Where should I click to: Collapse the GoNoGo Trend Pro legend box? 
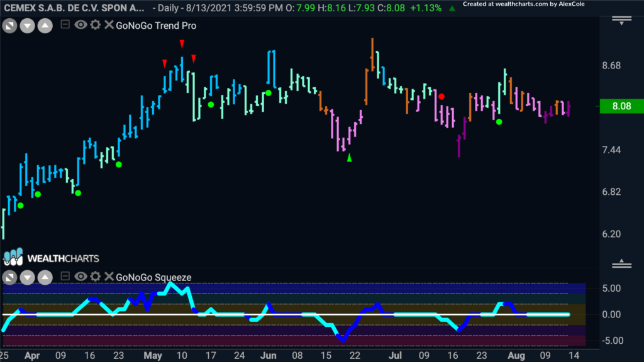(x=65, y=25)
